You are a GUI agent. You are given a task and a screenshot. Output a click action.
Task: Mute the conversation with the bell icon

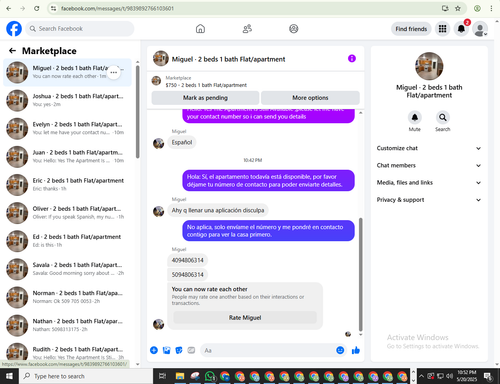click(x=415, y=117)
